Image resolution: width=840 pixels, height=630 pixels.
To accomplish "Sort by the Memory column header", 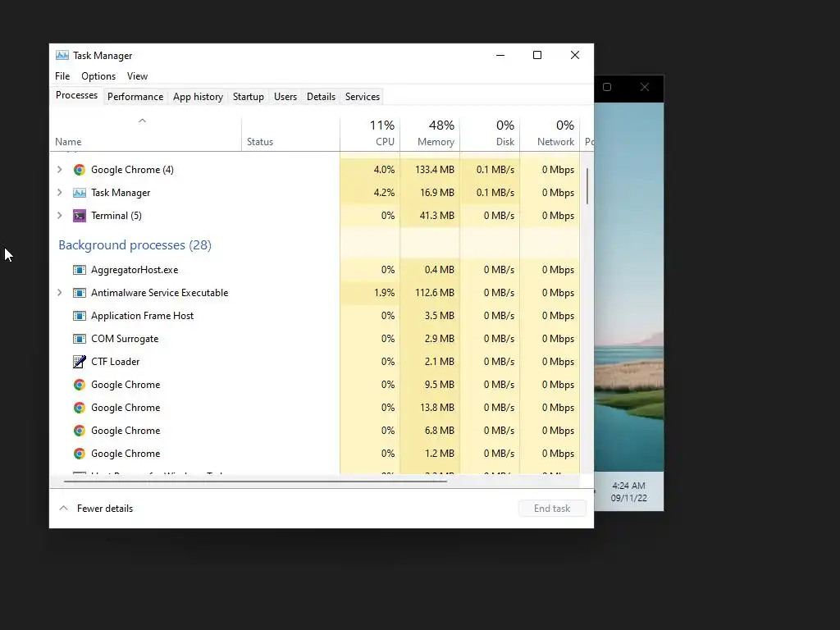I will [430, 133].
